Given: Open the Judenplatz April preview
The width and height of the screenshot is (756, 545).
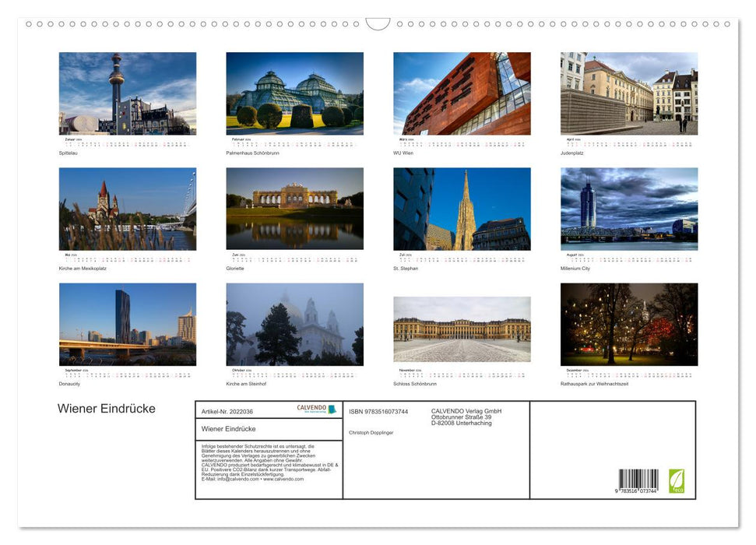Looking at the screenshot, I should [x=628, y=93].
